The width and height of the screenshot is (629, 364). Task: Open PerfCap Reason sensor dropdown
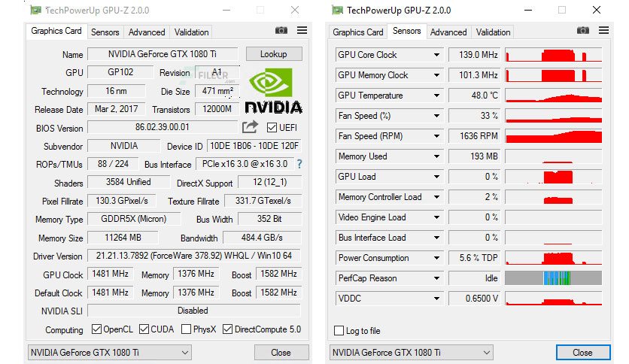point(436,278)
